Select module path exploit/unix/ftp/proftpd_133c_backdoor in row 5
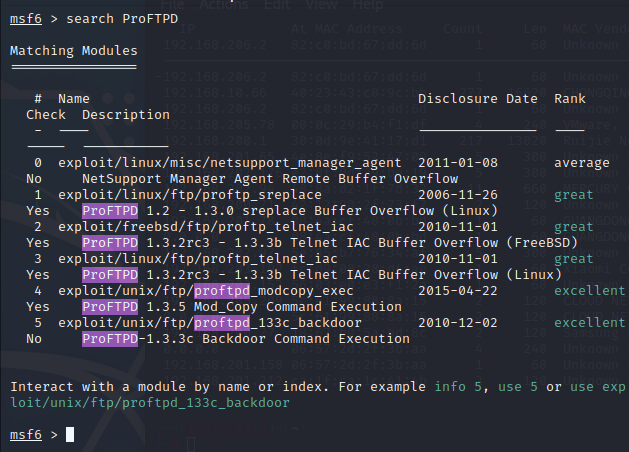Image resolution: width=629 pixels, height=452 pixels. [210, 323]
